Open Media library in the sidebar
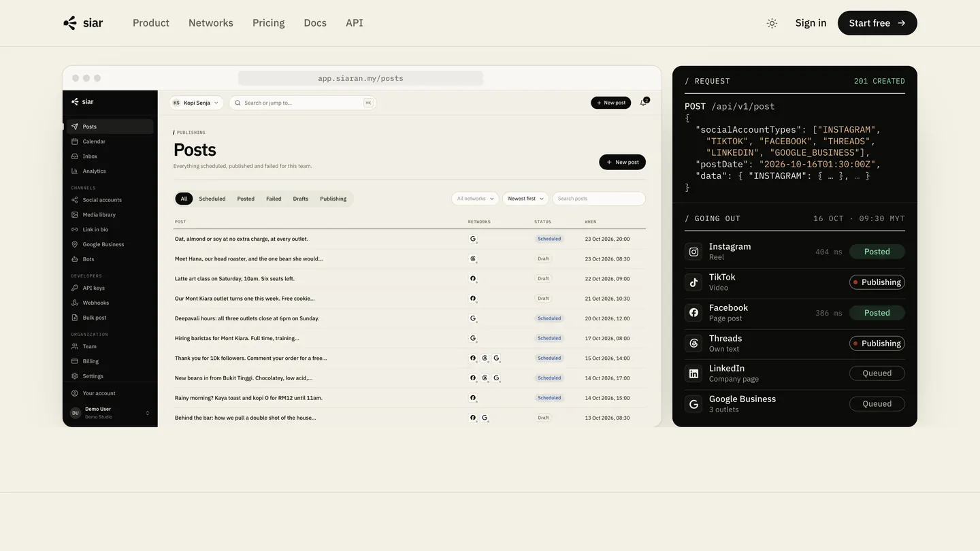Viewport: 980px width, 551px height. 110,215
